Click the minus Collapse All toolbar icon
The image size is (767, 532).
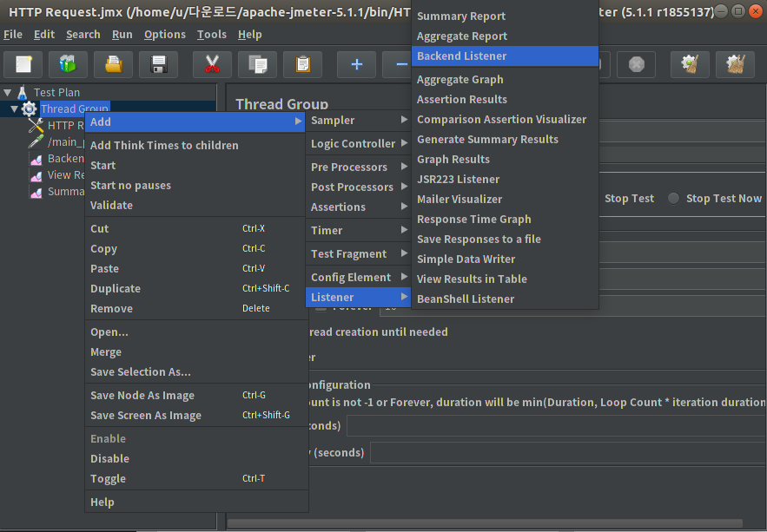click(x=397, y=64)
